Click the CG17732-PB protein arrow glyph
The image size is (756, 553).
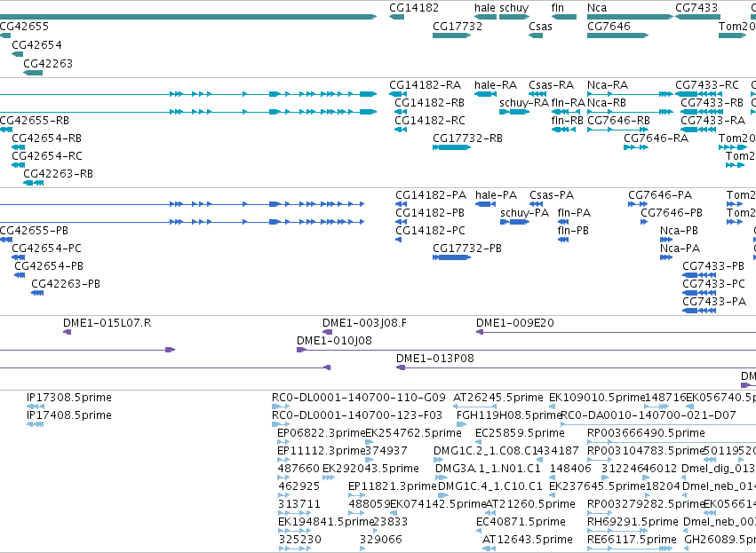click(x=452, y=257)
